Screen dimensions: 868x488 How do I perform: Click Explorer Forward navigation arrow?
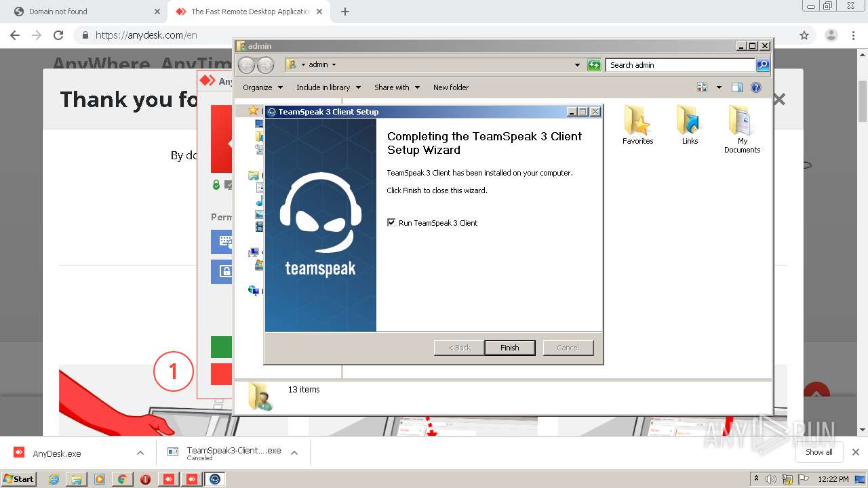pyautogui.click(x=265, y=65)
